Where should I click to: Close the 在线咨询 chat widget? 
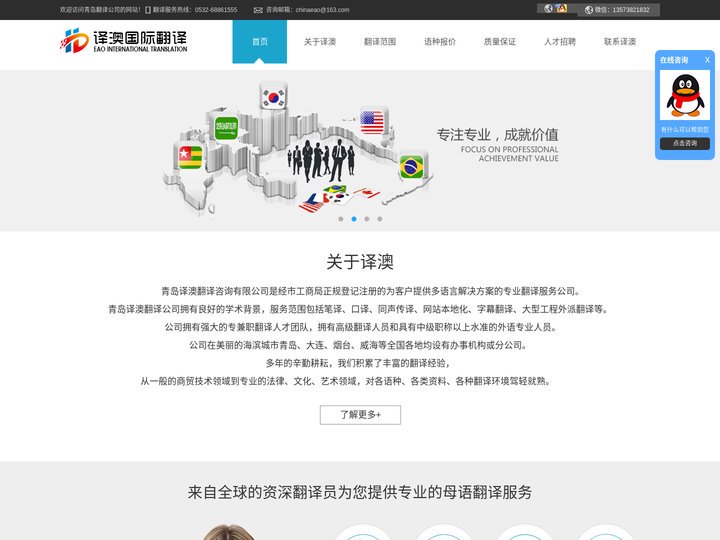tap(707, 60)
